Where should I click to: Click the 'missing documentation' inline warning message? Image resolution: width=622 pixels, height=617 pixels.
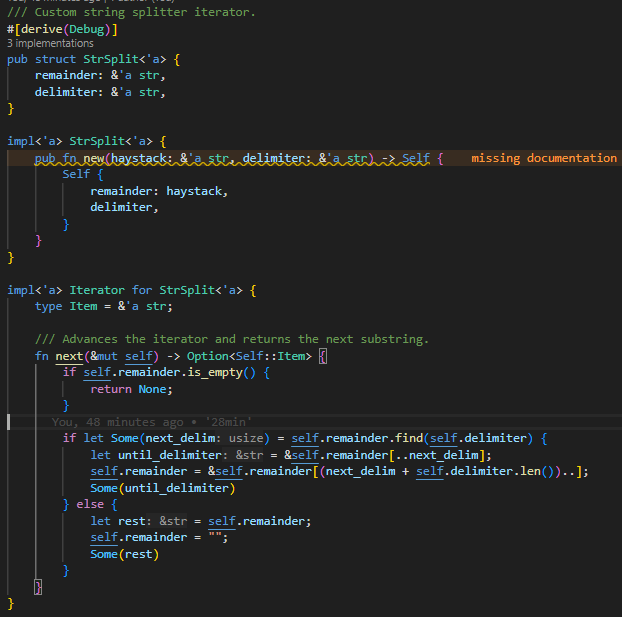click(x=544, y=158)
